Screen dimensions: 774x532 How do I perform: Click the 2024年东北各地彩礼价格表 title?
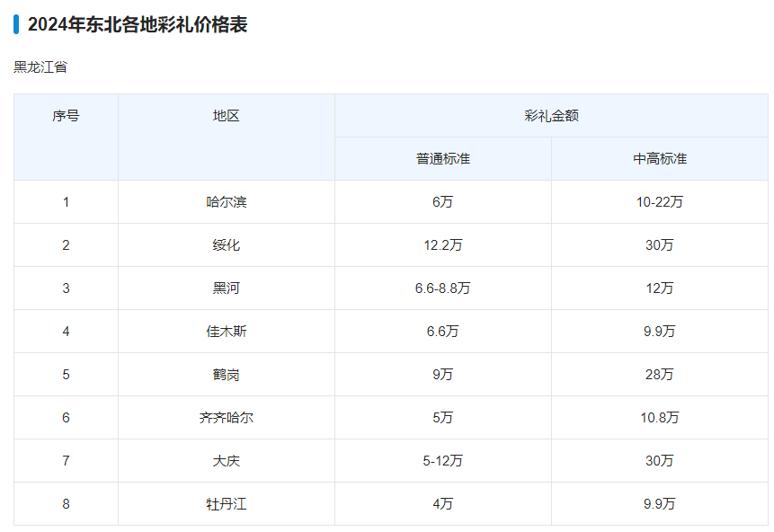(x=137, y=25)
